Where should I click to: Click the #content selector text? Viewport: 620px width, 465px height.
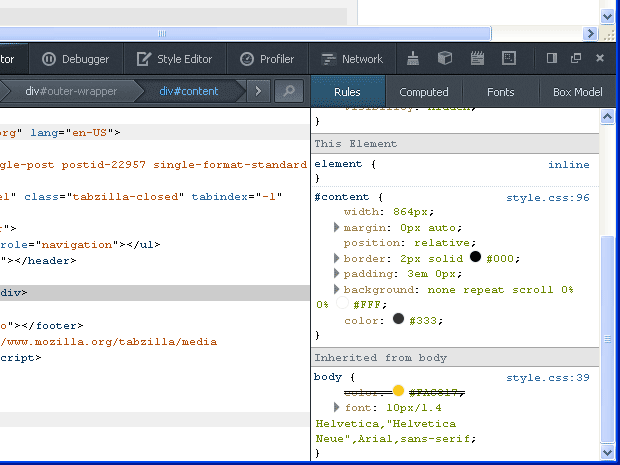coord(341,197)
